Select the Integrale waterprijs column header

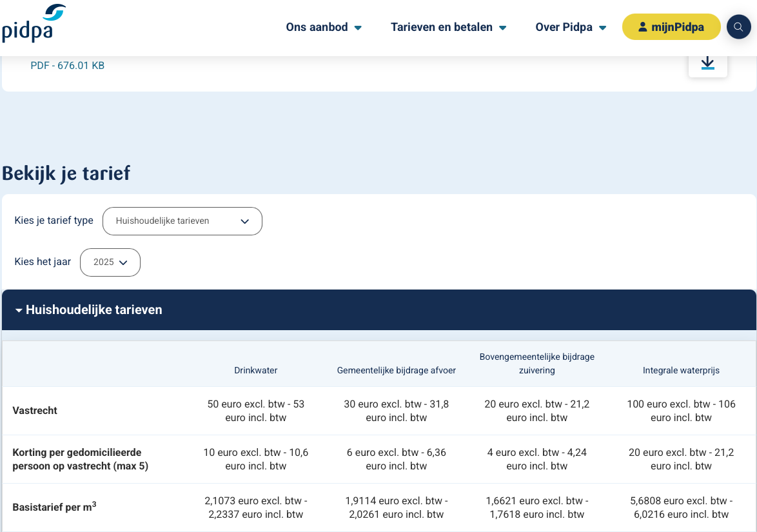coord(681,370)
